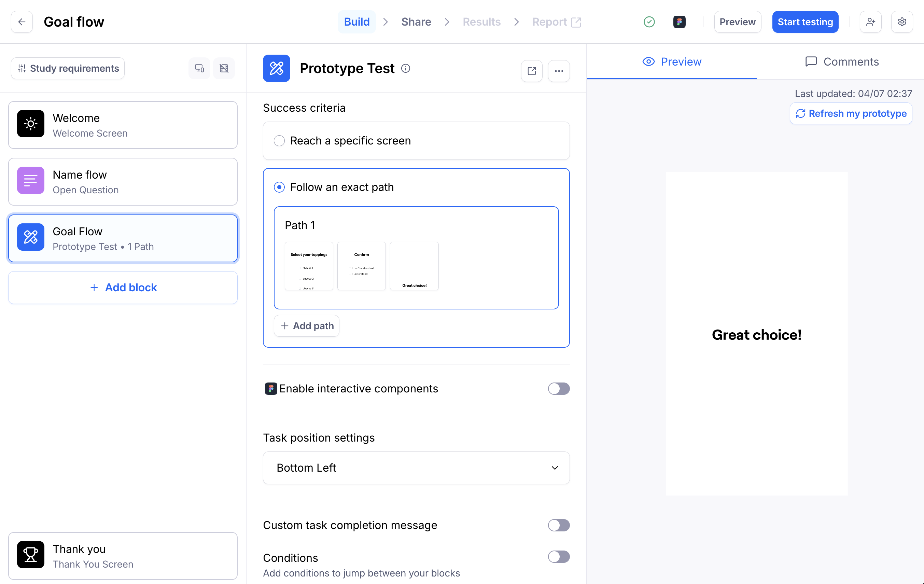Click Refresh my prototype

point(851,114)
